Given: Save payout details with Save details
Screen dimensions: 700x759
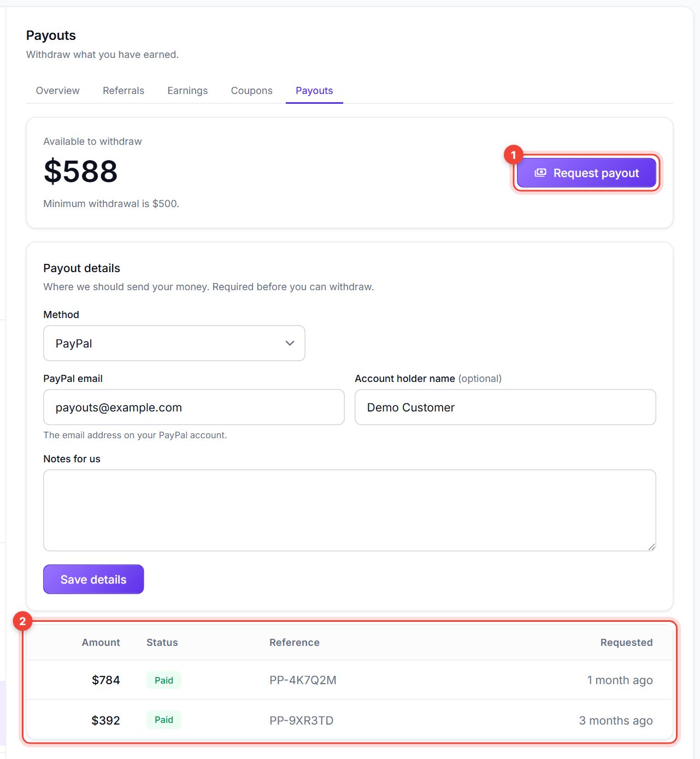Looking at the screenshot, I should coord(93,579).
